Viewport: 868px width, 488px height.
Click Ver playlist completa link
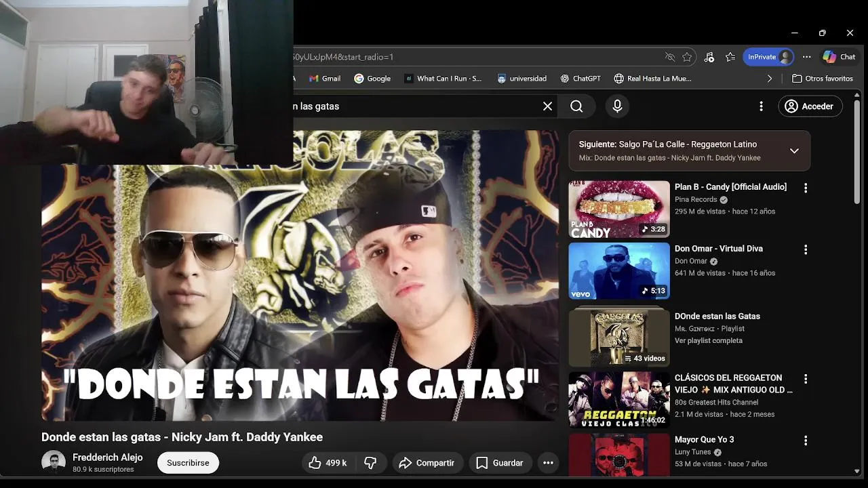point(708,340)
